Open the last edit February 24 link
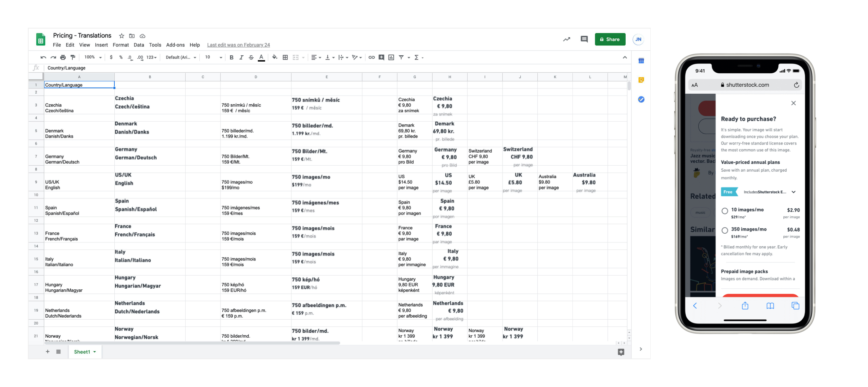This screenshot has width=868, height=387. [238, 45]
